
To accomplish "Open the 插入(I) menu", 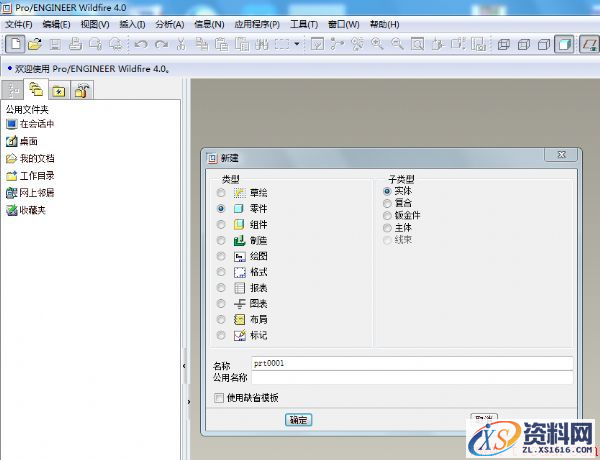I will (x=132, y=24).
